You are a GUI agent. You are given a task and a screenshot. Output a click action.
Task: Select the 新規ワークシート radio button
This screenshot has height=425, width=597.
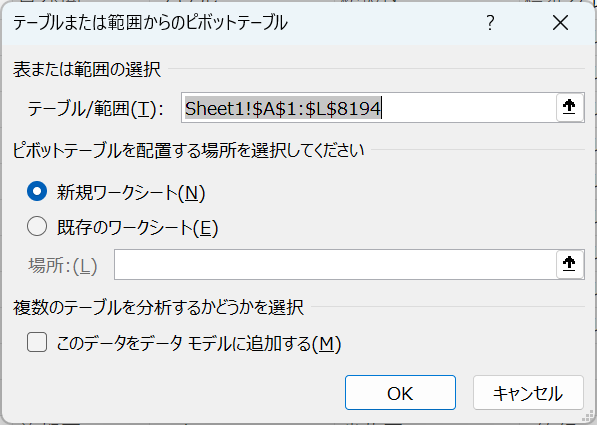(x=37, y=191)
